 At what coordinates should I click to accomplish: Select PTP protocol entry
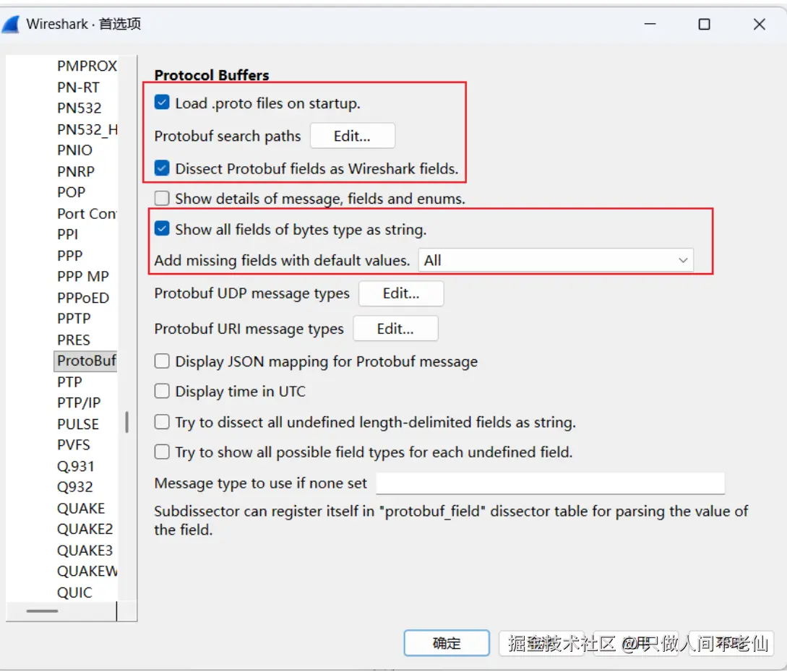(70, 382)
